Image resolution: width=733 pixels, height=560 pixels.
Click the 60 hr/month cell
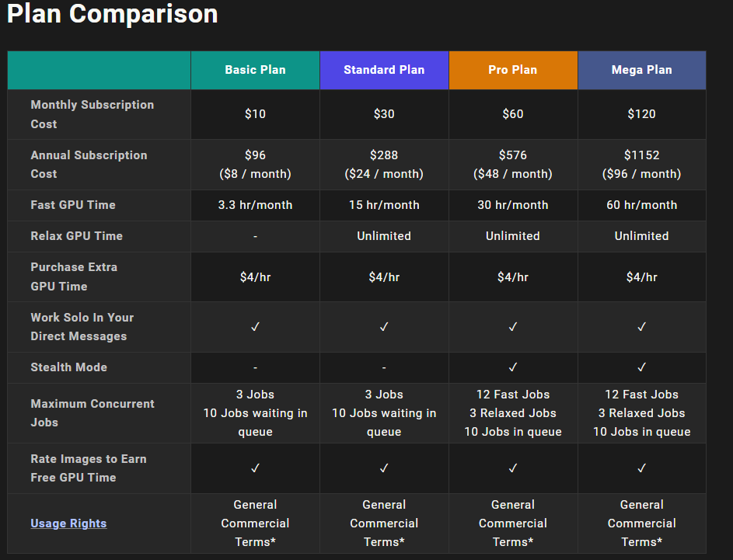pyautogui.click(x=642, y=205)
